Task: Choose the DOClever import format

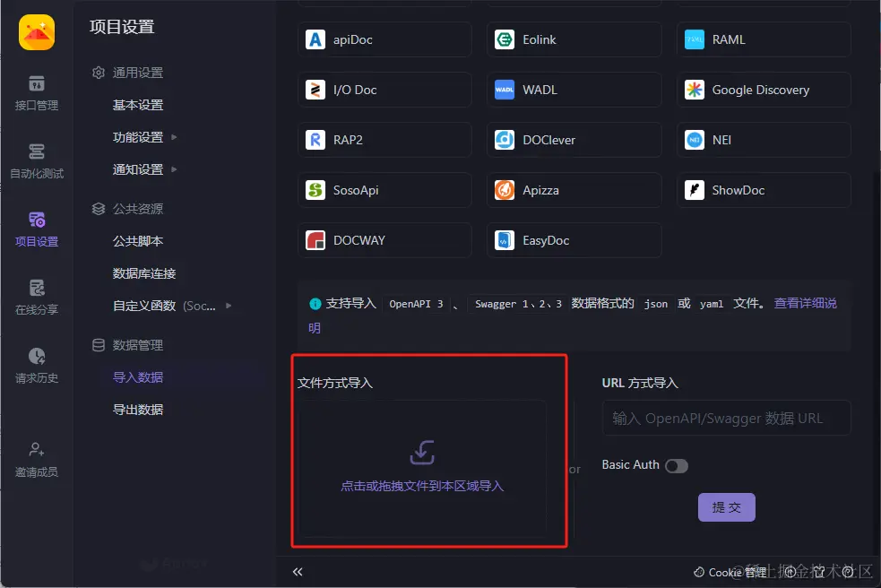Action: tap(574, 140)
